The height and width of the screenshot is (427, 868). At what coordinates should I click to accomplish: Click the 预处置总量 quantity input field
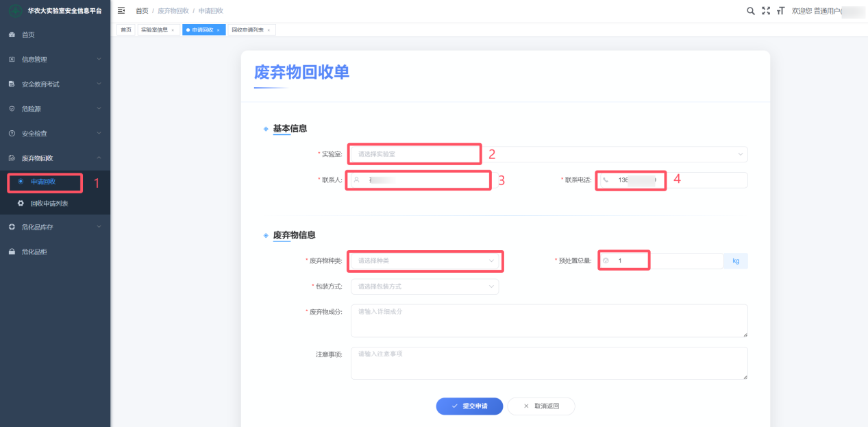[x=668, y=260]
